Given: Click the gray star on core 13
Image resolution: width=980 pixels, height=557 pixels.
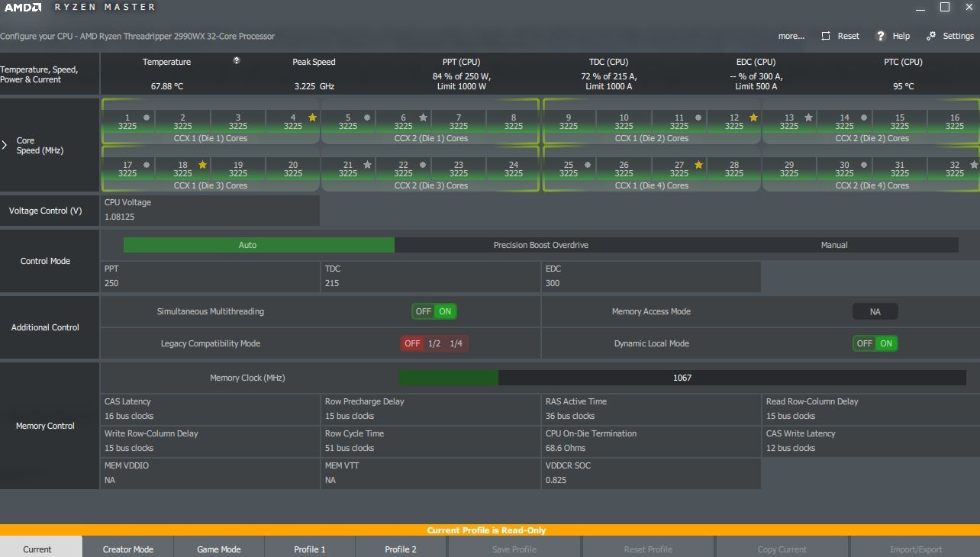Looking at the screenshot, I should (x=808, y=118).
